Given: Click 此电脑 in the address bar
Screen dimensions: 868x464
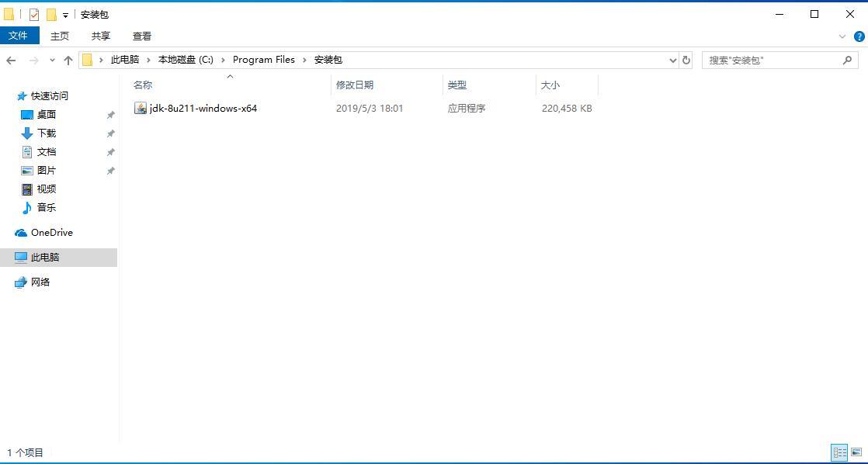Looking at the screenshot, I should click(x=124, y=60).
